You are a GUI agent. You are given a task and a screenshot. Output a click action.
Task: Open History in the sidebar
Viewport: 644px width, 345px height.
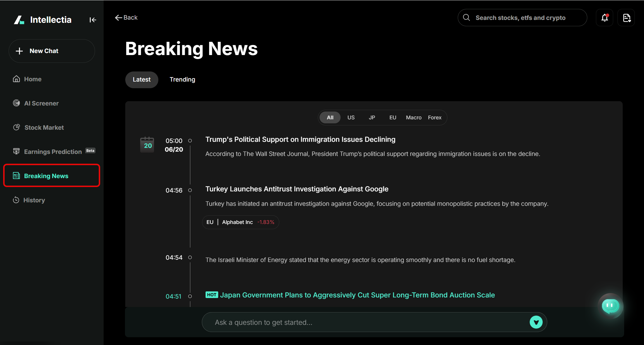point(34,200)
